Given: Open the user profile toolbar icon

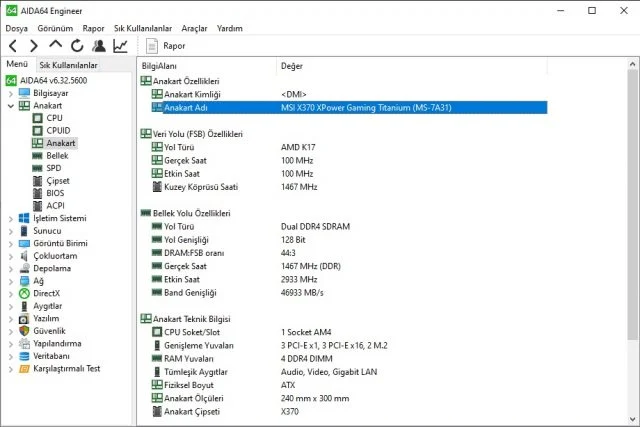Looking at the screenshot, I should [98, 46].
